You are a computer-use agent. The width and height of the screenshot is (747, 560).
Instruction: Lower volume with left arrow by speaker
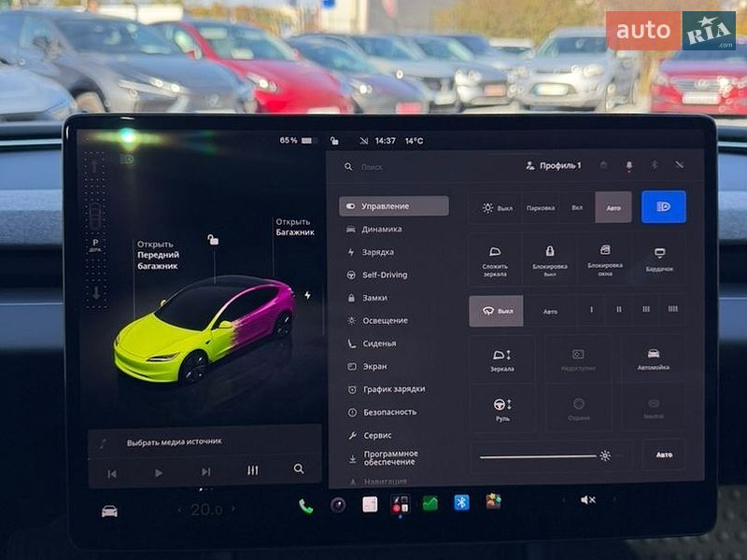pos(564,500)
